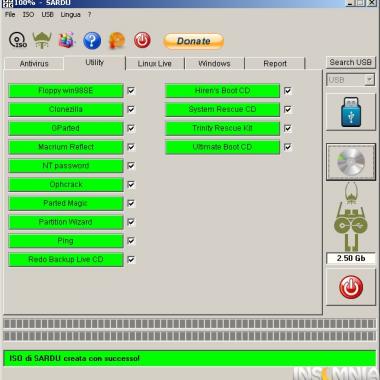This screenshot has width=380, height=380.
Task: Switch to the Windows tab
Action: click(x=214, y=63)
